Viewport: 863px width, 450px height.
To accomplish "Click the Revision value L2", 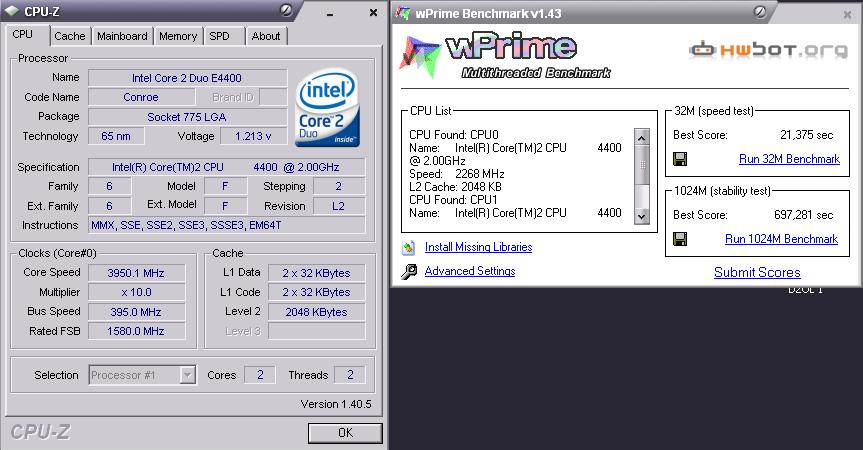I will pos(338,206).
